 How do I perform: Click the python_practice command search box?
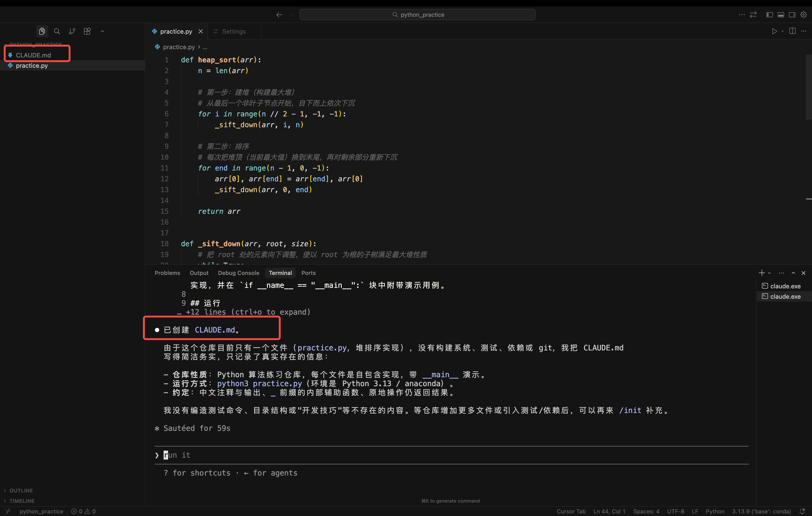[x=417, y=15]
